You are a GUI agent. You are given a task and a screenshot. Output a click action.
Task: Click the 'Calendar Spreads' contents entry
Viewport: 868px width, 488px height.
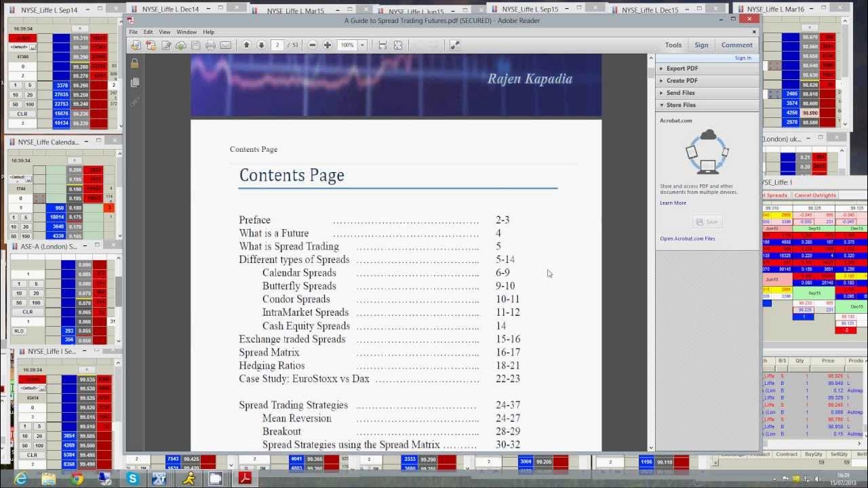[299, 273]
